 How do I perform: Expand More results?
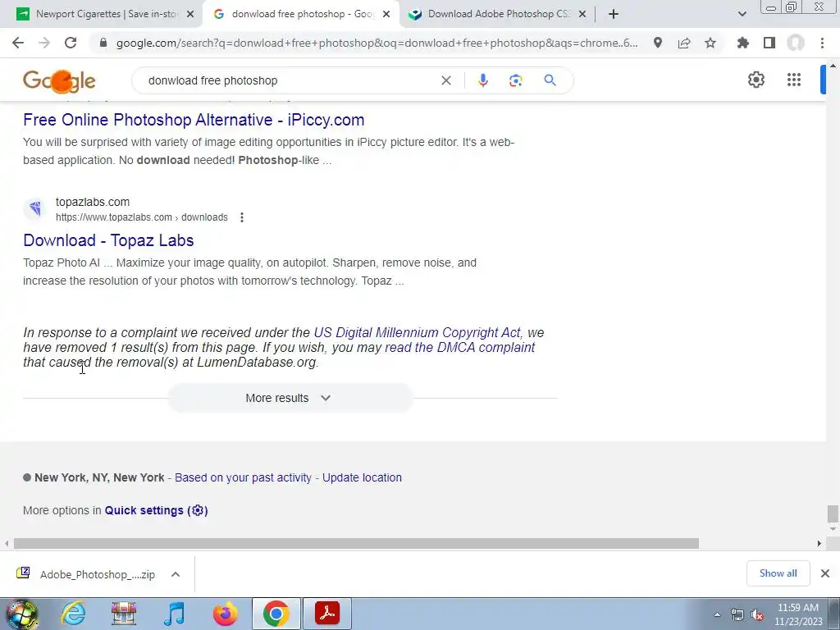290,398
